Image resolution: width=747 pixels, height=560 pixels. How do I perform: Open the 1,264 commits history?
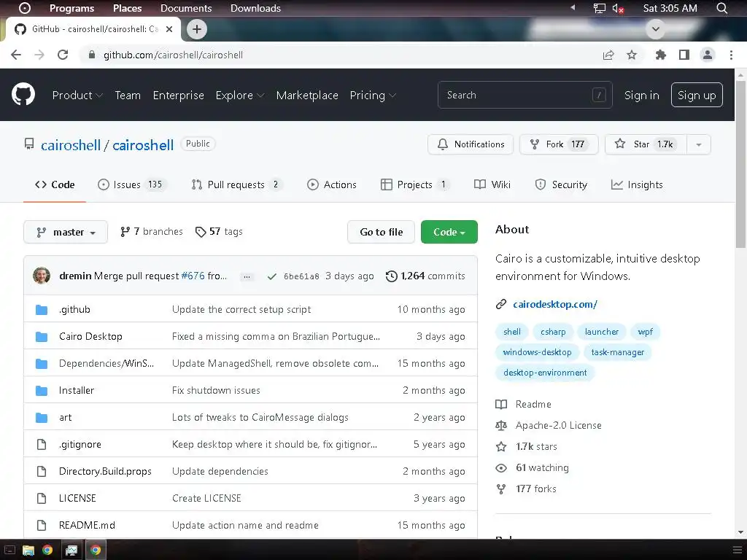pyautogui.click(x=425, y=276)
